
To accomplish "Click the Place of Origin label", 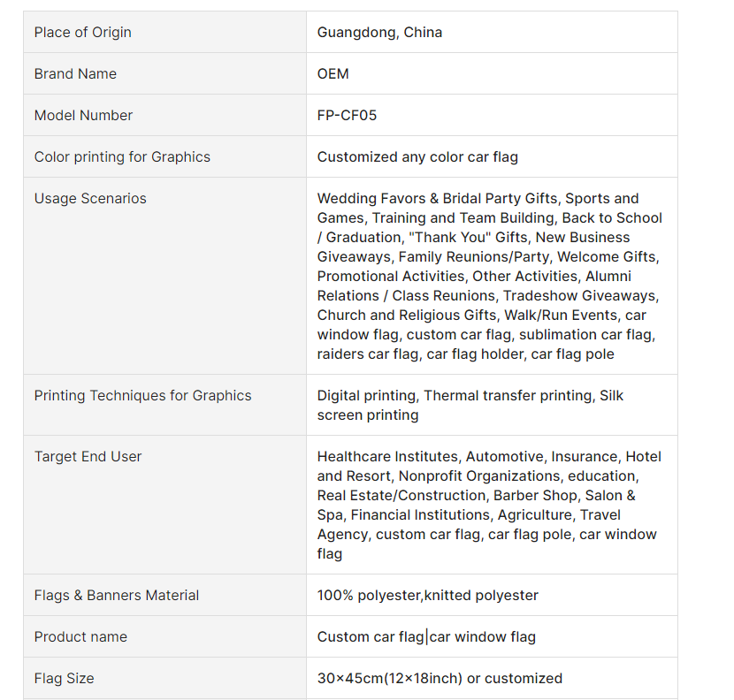I will click(82, 33).
